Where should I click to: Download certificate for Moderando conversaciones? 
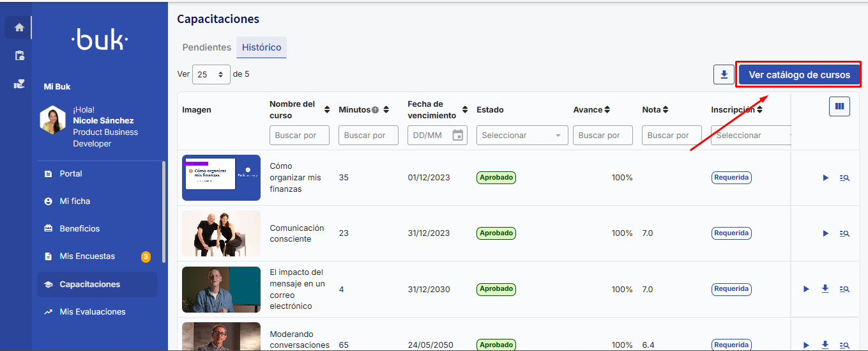click(x=825, y=345)
